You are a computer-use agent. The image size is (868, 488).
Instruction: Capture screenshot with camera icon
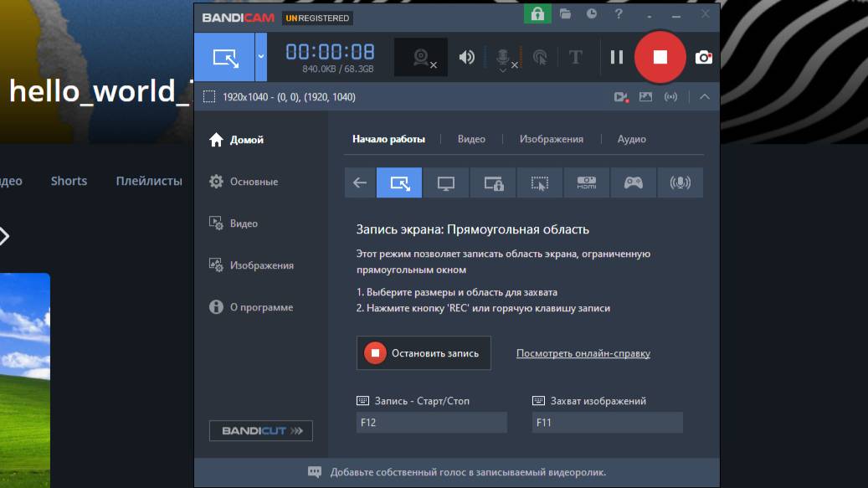click(x=704, y=57)
